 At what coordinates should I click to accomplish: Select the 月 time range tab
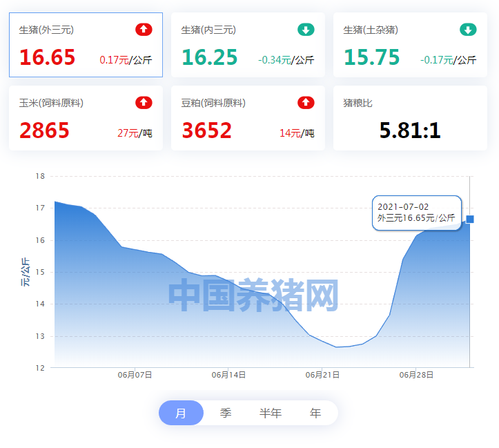181,413
